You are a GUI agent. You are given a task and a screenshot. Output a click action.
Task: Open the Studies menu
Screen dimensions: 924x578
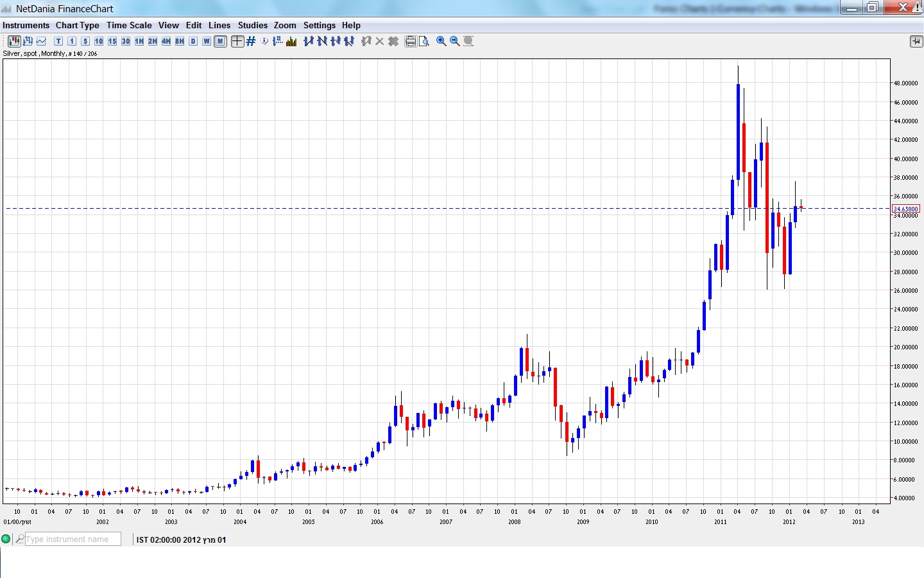[x=253, y=25]
